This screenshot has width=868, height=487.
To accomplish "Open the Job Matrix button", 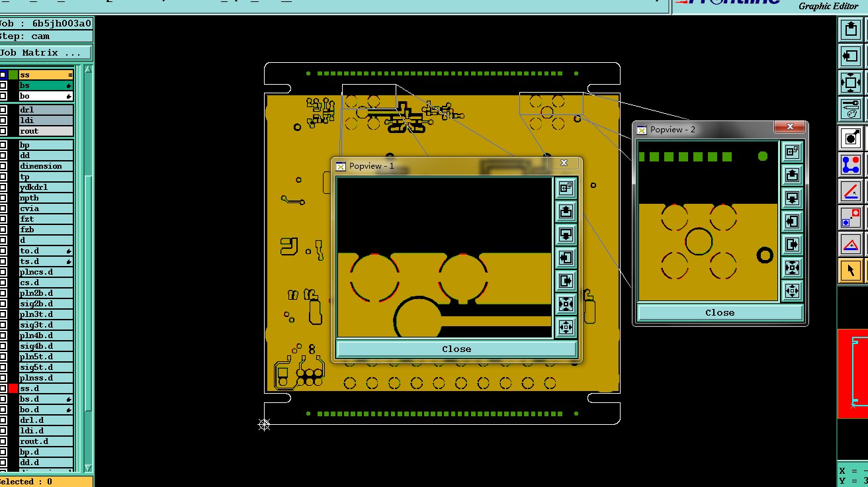I will [46, 52].
